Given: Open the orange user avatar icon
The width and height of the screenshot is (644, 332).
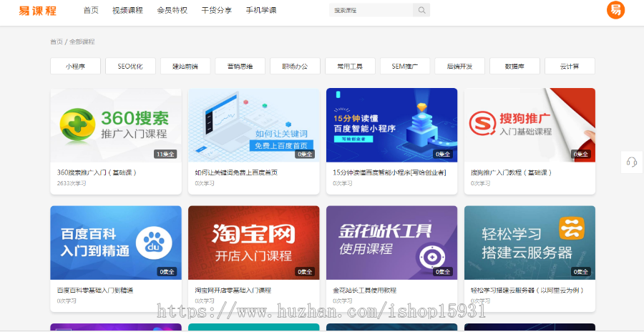Looking at the screenshot, I should point(615,10).
